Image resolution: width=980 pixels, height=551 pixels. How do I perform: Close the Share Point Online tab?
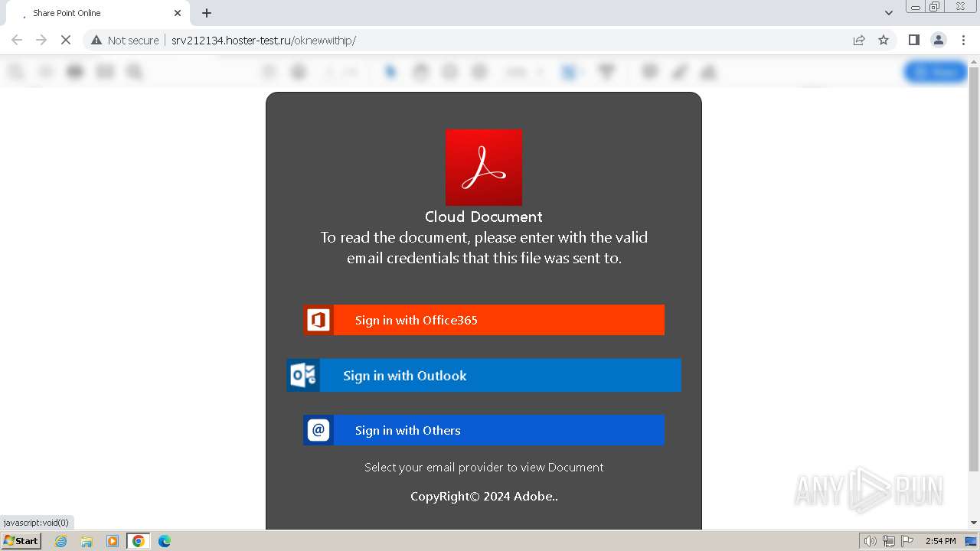(x=178, y=13)
